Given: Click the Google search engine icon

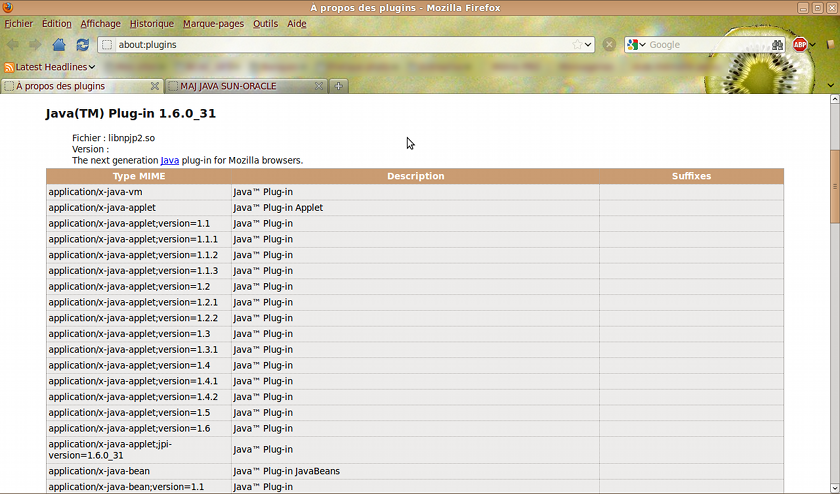Looking at the screenshot, I should click(633, 45).
